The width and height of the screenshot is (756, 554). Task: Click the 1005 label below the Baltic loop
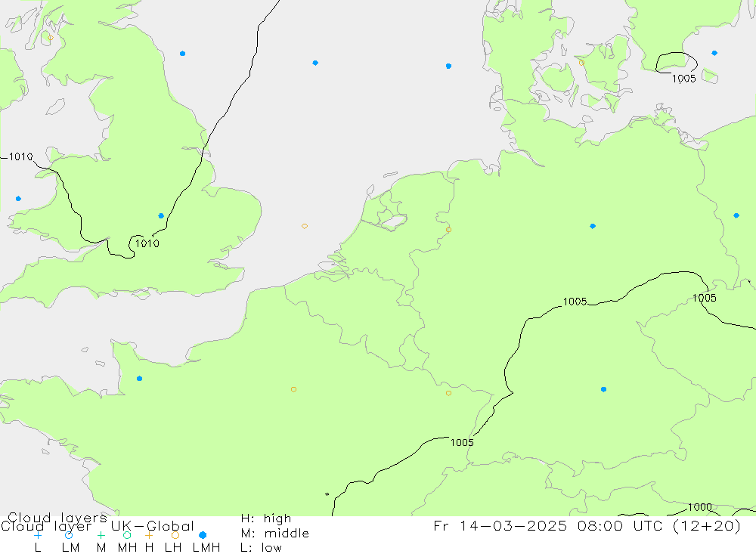click(x=684, y=79)
